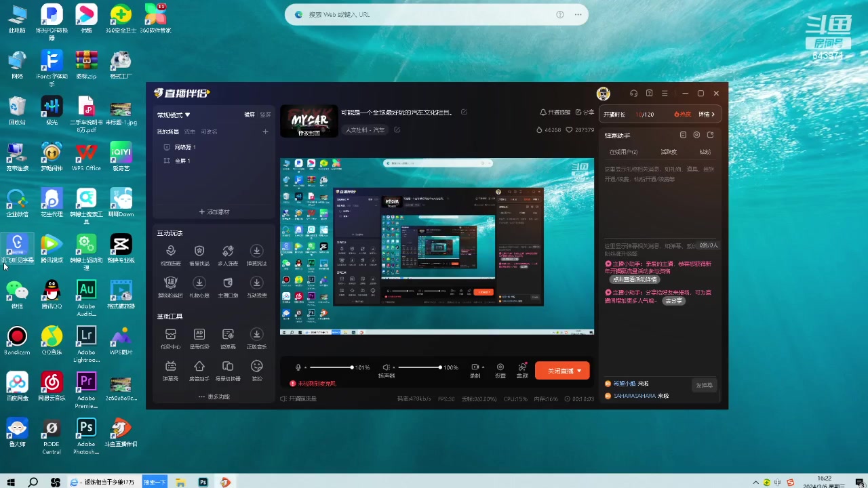Image resolution: width=868 pixels, height=488 pixels.
Task: Expand arrow on 关闭直播 button
Action: [x=579, y=371]
